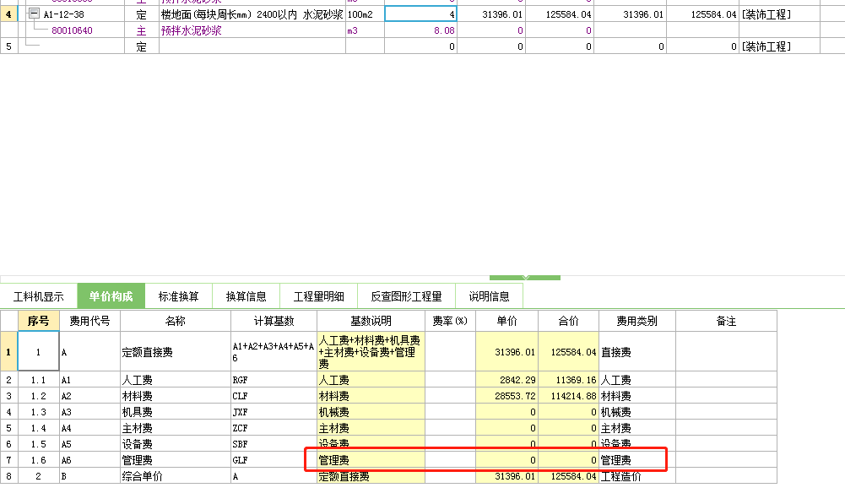Click 定额直接费 name cell
The width and height of the screenshot is (845, 504).
175,351
